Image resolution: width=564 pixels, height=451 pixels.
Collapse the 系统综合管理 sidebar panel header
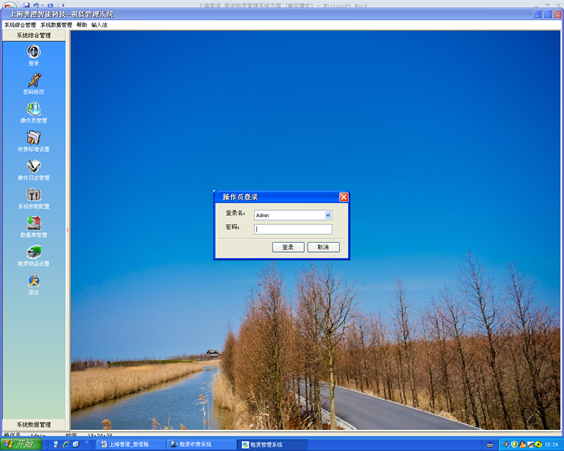pos(34,35)
